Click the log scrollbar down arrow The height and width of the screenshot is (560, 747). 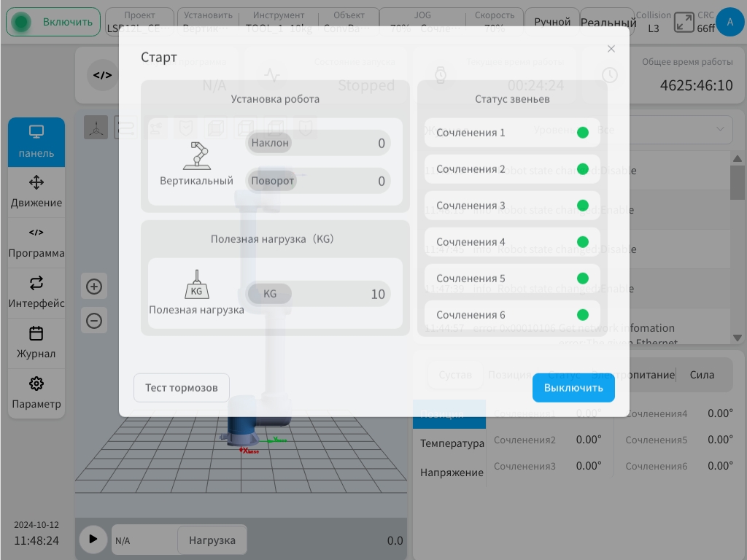coord(737,338)
